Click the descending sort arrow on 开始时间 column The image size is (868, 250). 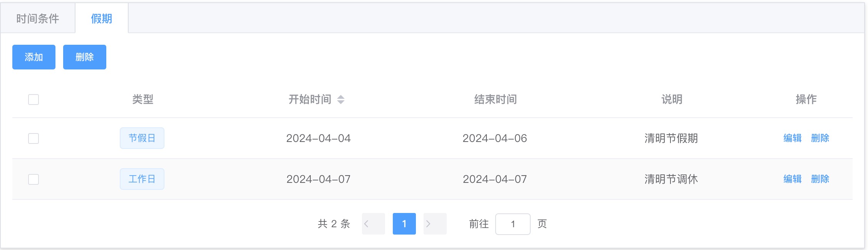click(341, 102)
